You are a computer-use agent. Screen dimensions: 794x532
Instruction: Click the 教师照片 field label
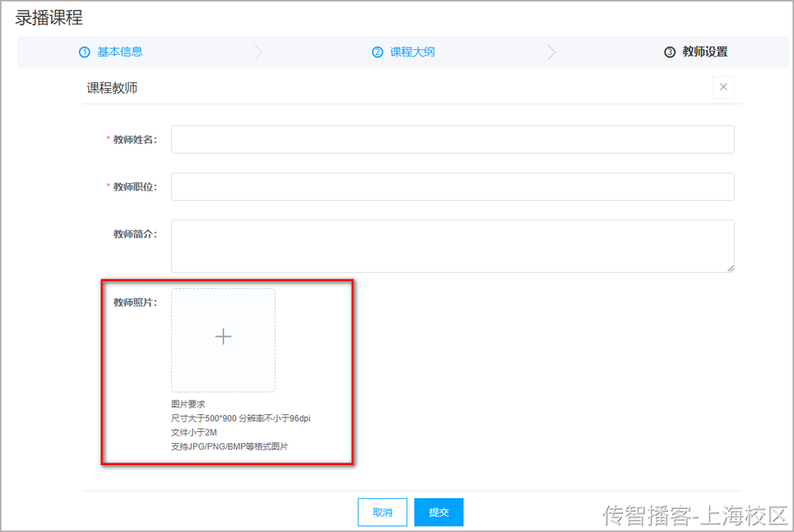136,302
